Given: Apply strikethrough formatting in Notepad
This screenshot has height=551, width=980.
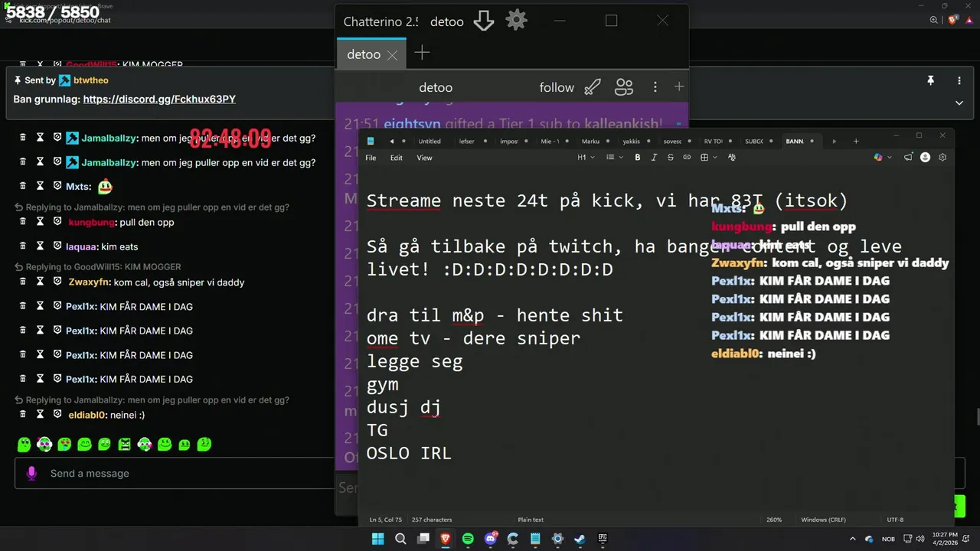Looking at the screenshot, I should 671,158.
